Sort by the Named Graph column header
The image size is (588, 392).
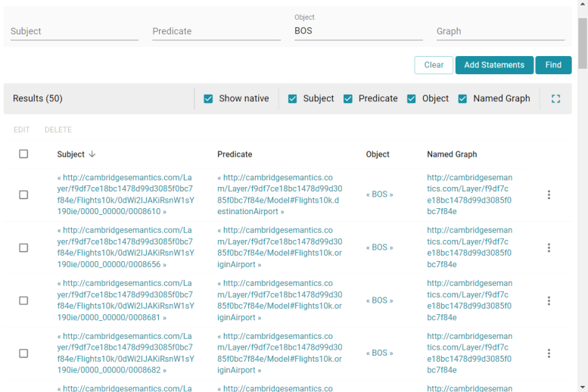(452, 154)
